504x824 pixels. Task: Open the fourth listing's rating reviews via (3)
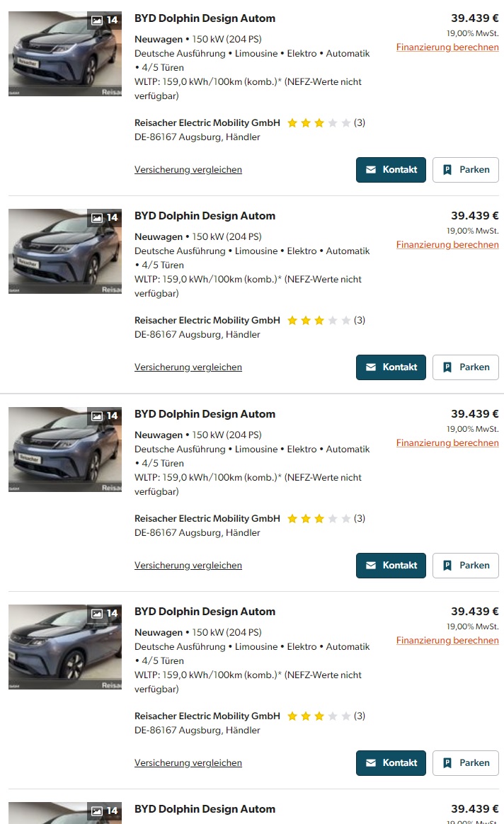(x=360, y=716)
